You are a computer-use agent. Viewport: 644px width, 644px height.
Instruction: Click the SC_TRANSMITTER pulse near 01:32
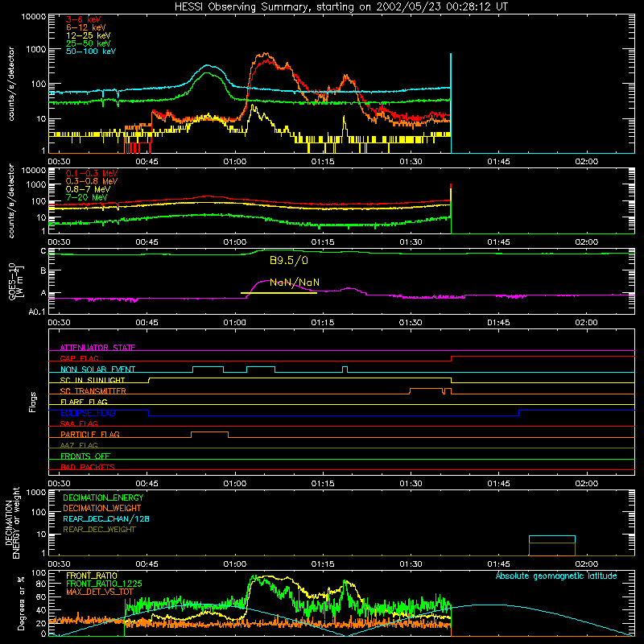coord(427,391)
